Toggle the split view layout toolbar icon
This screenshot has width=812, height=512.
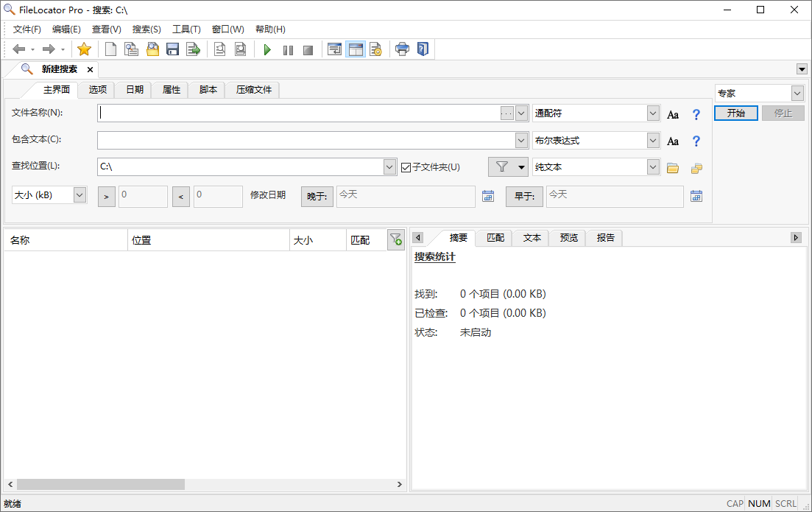(355, 49)
